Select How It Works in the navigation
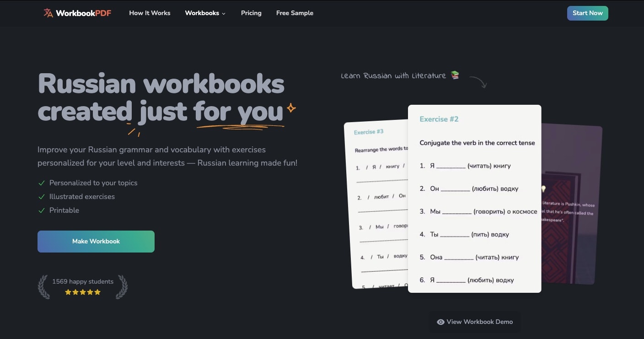The image size is (644, 339). click(150, 13)
